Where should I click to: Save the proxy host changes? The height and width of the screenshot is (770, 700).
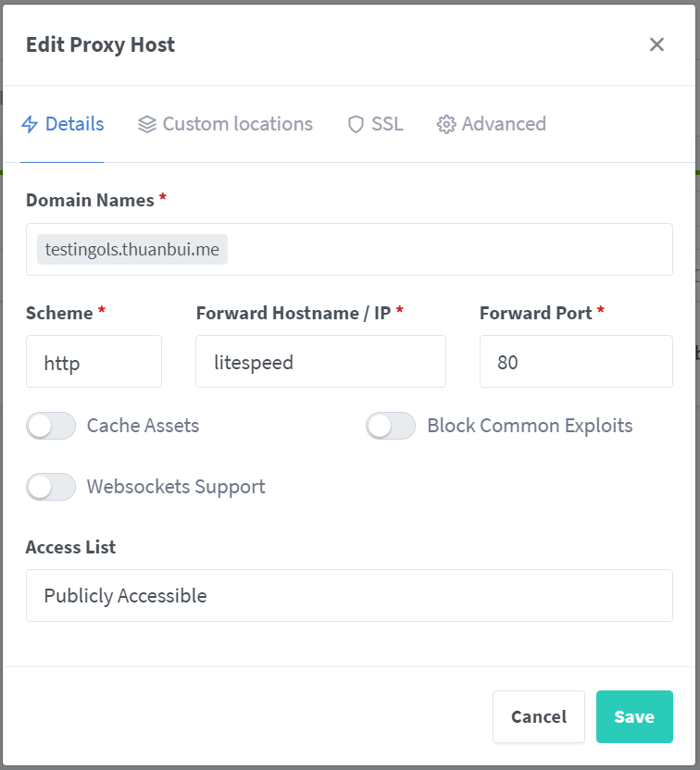pyautogui.click(x=634, y=716)
